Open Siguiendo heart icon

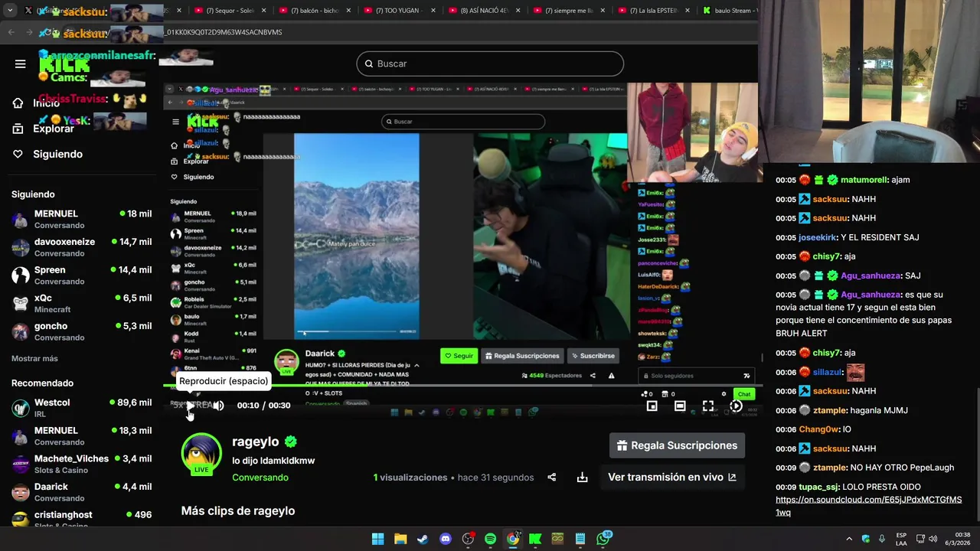click(x=18, y=154)
